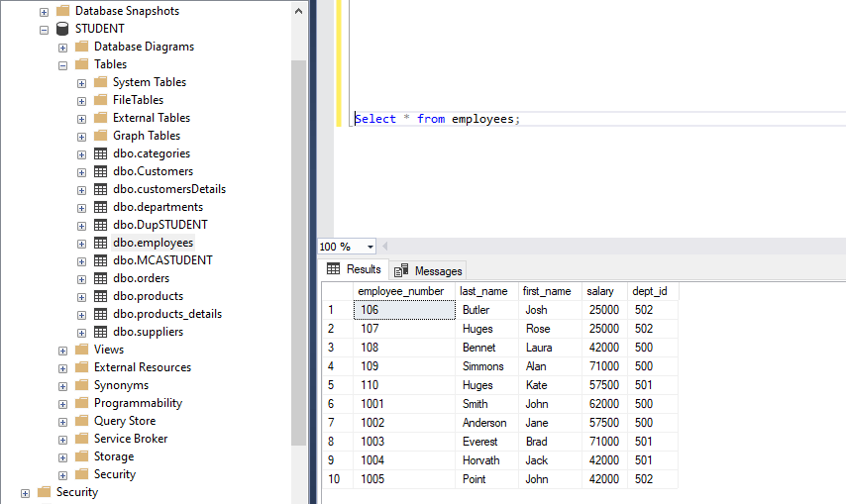Collapse the Tables folder node

[x=63, y=65]
